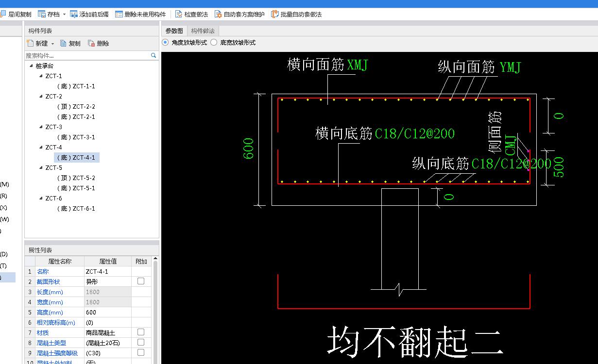598x364 pixels.
Task: Switch to the 参数图 tab
Action: [x=174, y=31]
